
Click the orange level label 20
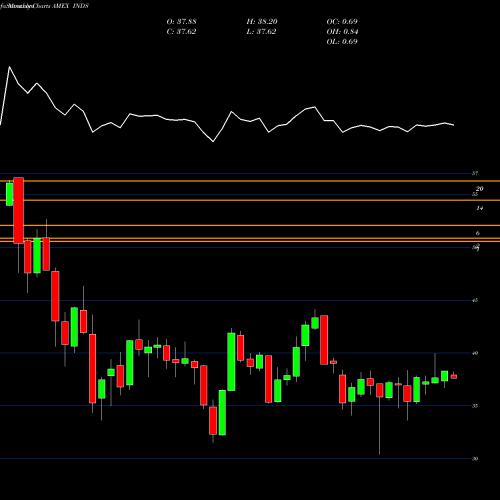point(479,189)
